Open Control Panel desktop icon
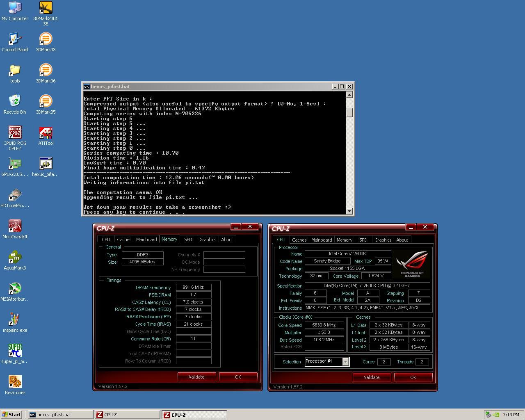525x420 pixels. [15, 42]
